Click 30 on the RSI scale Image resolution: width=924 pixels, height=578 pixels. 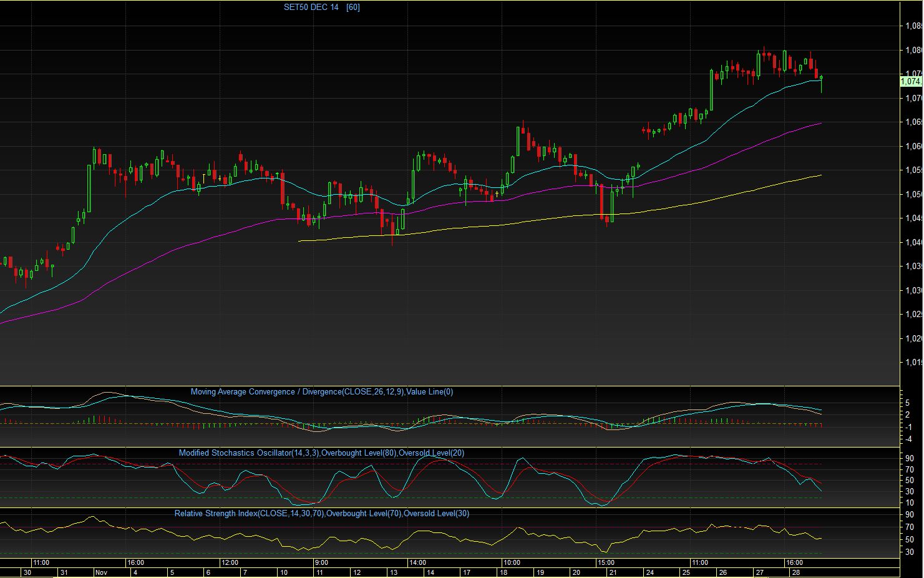(910, 552)
